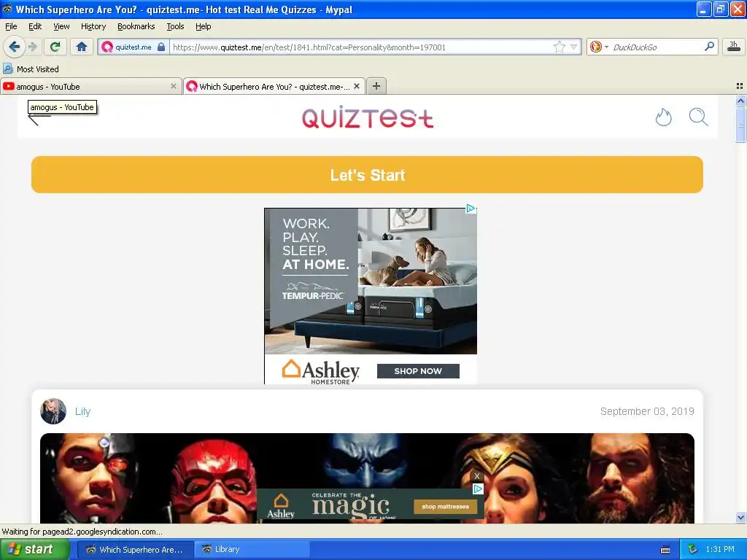Open the tab groups grid icon

click(740, 86)
